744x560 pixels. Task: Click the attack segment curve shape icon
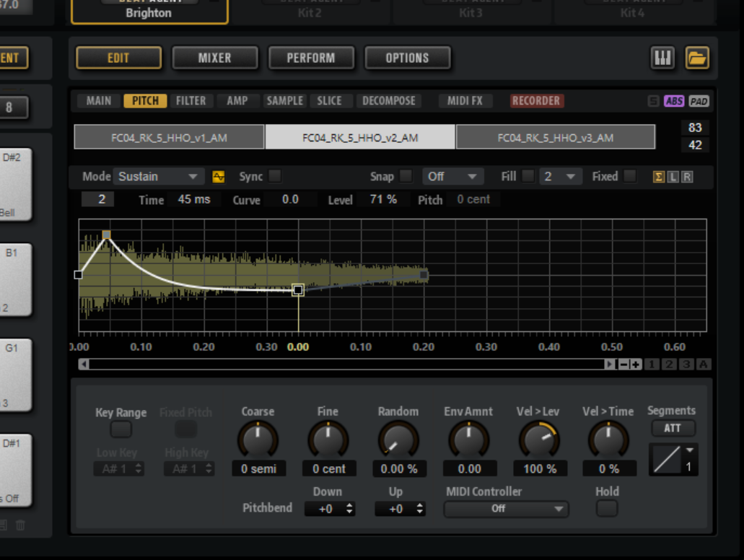667,460
